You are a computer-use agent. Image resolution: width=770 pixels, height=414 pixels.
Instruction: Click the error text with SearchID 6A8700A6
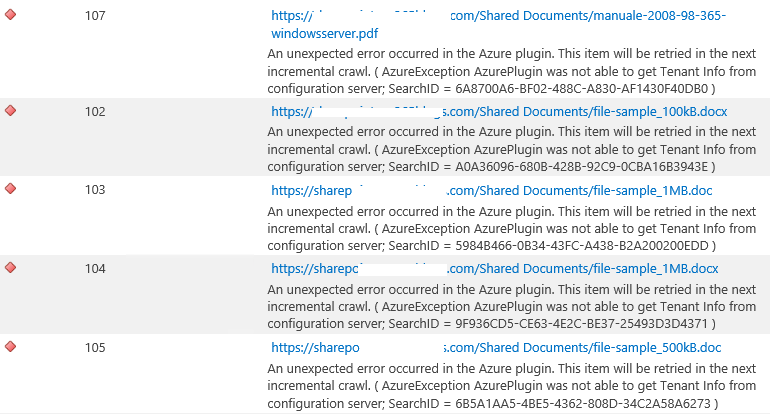(512, 72)
